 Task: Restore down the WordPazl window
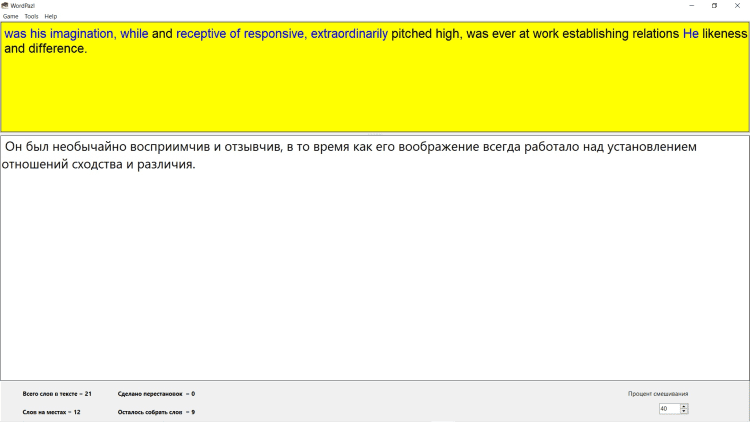714,5
